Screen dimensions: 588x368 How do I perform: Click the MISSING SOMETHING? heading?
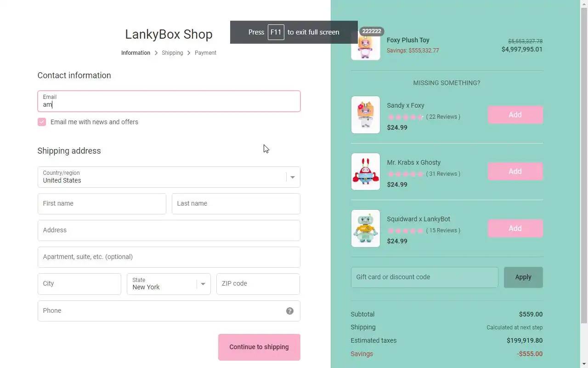pos(447,83)
